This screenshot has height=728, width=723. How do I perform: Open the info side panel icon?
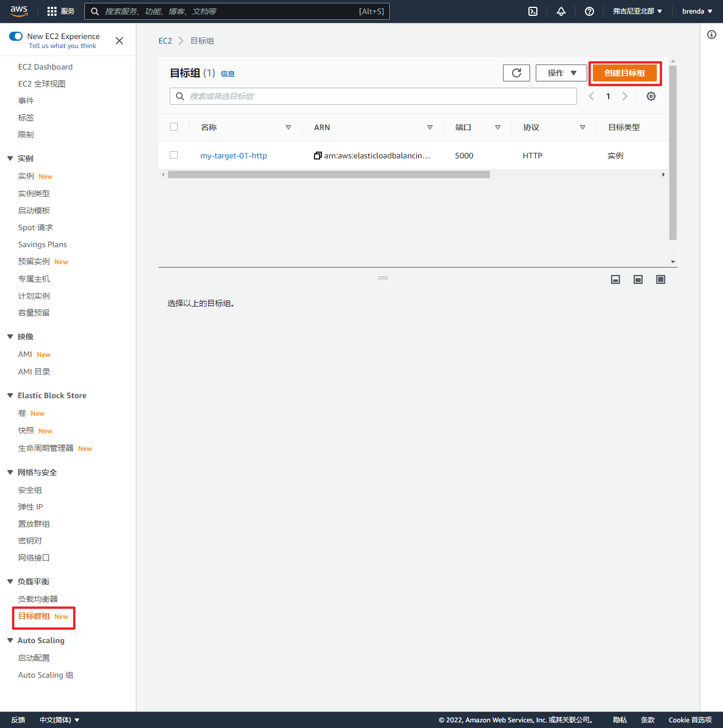(712, 35)
